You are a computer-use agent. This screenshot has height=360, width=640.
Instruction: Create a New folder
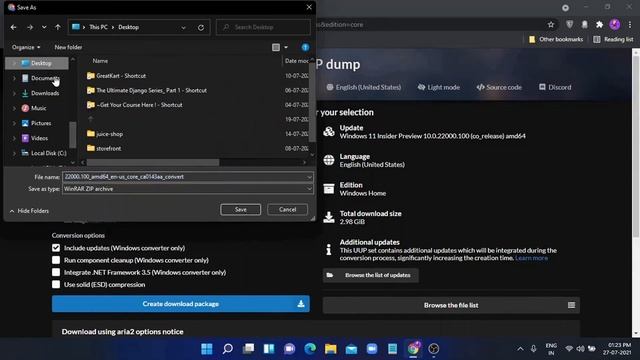click(x=68, y=47)
